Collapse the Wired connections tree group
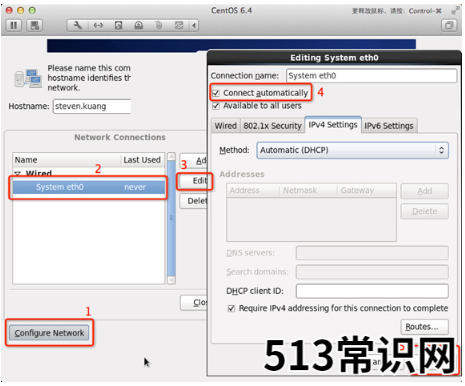This screenshot has height=386, width=465. pos(18,173)
